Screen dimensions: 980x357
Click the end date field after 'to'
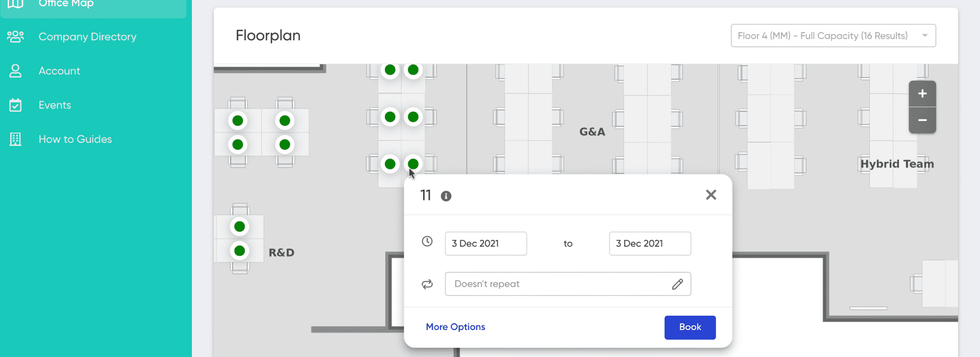pos(650,244)
